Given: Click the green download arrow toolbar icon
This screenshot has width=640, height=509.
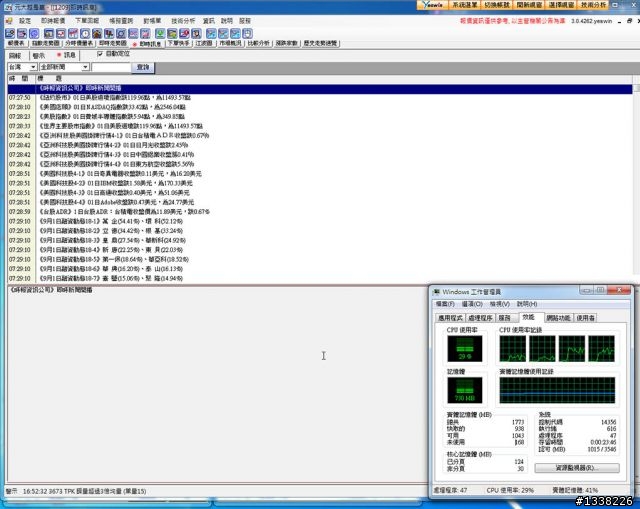Looking at the screenshot, I should point(160,33).
